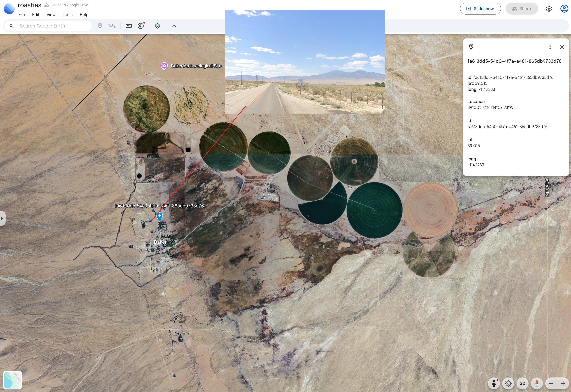The width and height of the screenshot is (571, 392).
Task: Select the Add placemark tool
Action: point(100,26)
